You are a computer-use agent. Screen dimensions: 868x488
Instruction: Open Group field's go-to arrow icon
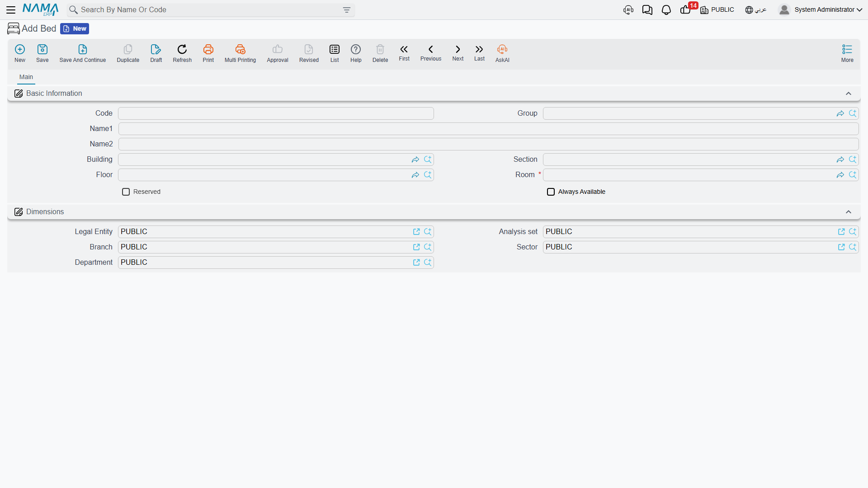[840, 113]
